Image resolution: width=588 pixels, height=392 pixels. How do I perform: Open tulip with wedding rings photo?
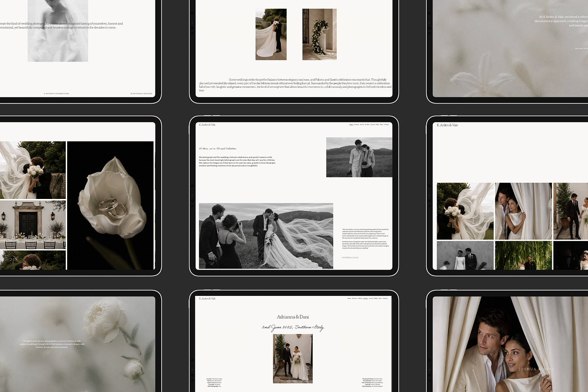(x=110, y=205)
